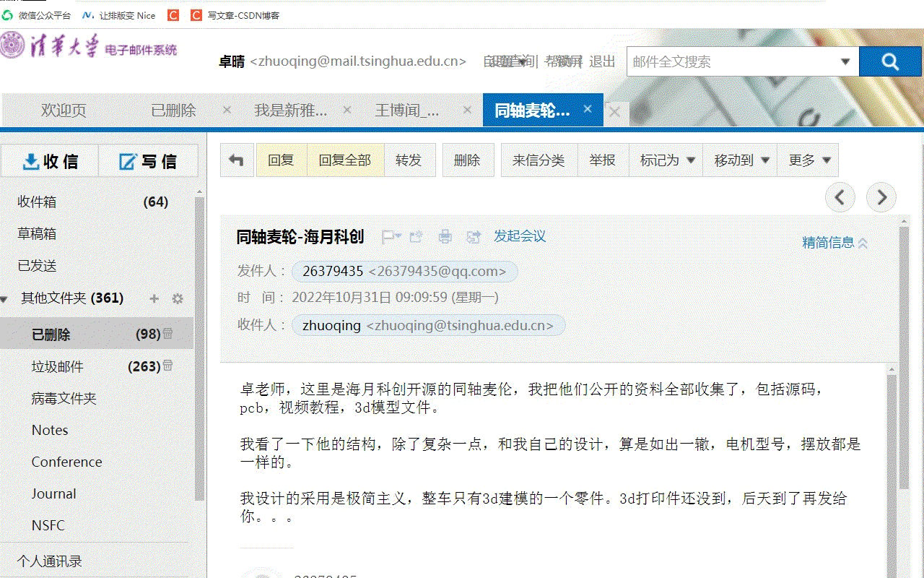Viewport: 924px width, 578px height.
Task: Switch to the 欢迎页 tab
Action: (64, 111)
